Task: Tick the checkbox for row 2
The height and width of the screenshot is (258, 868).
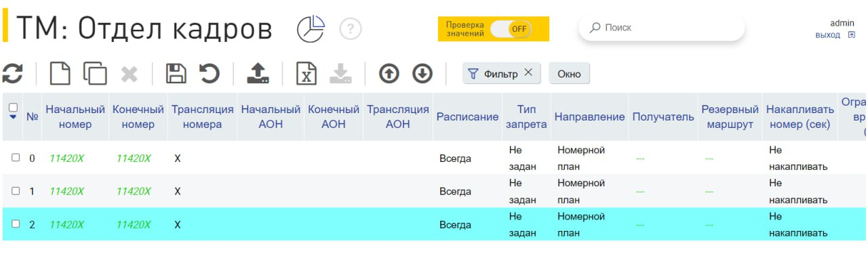Action: [16, 224]
